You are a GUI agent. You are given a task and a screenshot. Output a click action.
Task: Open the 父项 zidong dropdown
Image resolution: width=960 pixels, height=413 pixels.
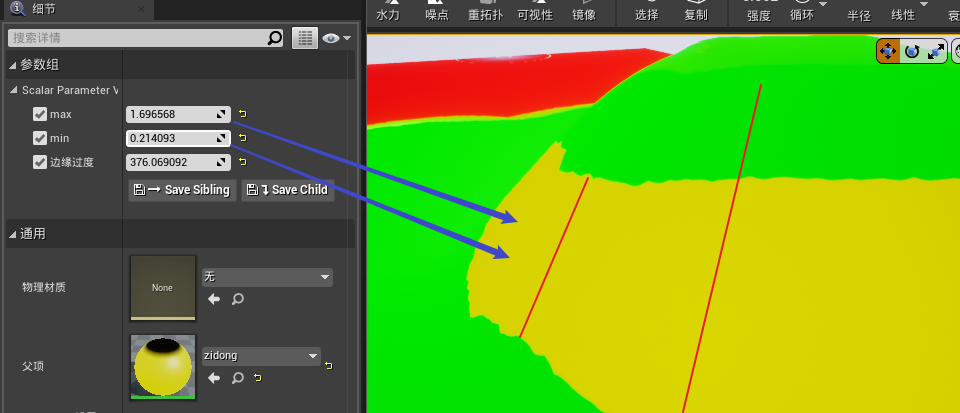tap(261, 356)
